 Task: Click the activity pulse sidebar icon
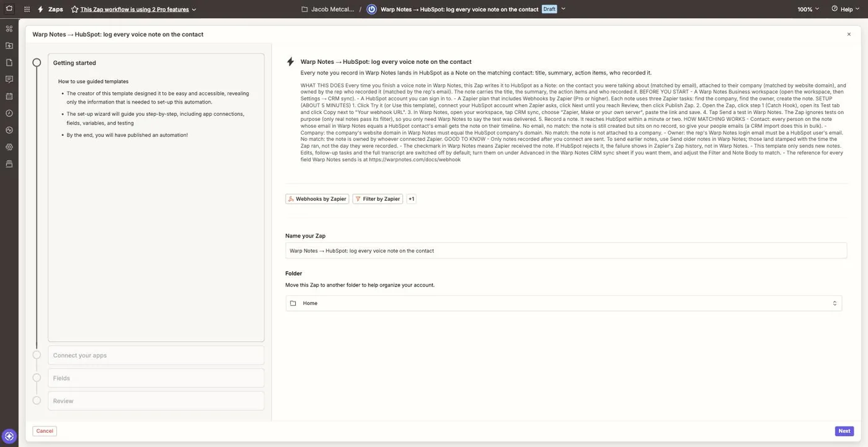click(9, 130)
